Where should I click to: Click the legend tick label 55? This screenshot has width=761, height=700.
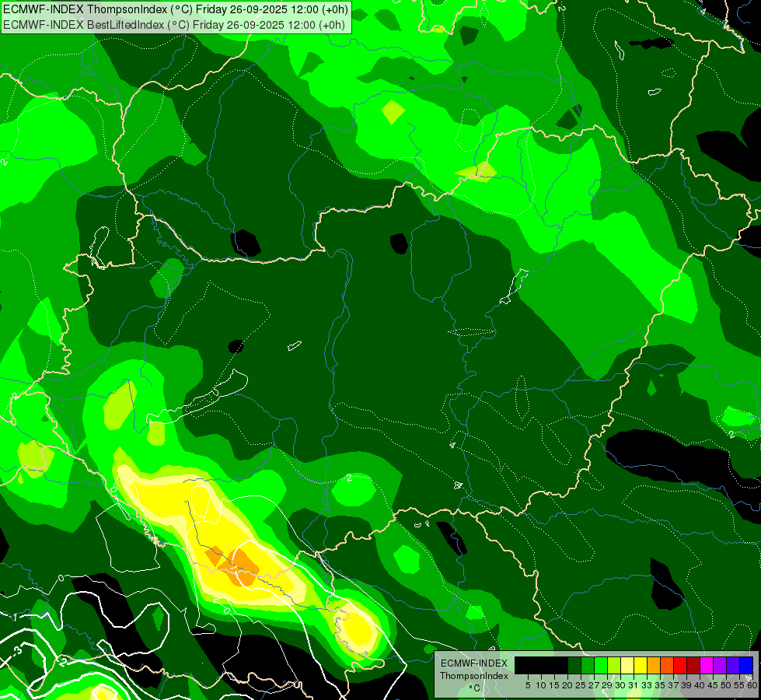coord(738,685)
